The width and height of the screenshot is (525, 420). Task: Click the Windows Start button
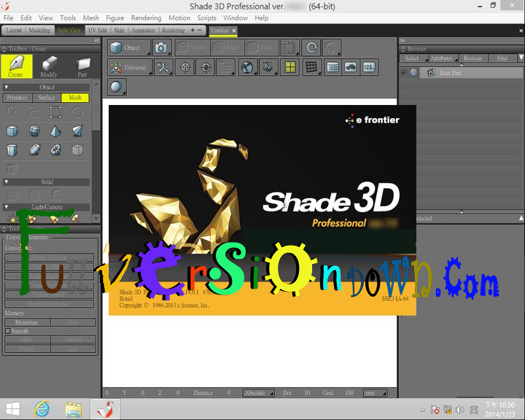pos(13,409)
